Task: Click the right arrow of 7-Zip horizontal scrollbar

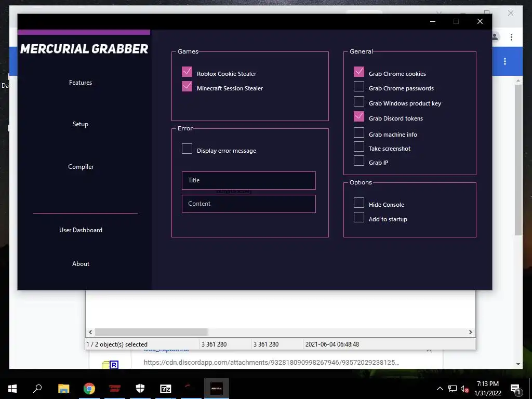Action: [x=470, y=332]
